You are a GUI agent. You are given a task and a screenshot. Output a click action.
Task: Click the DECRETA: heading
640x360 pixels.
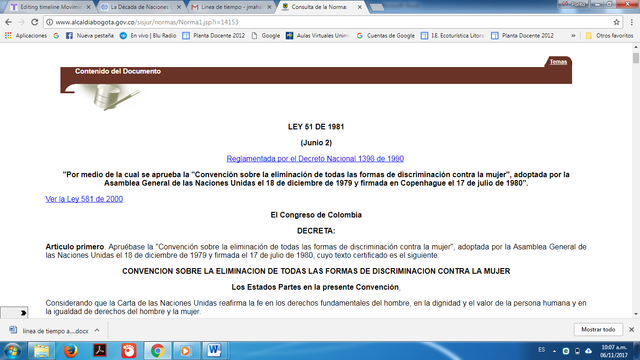point(316,231)
